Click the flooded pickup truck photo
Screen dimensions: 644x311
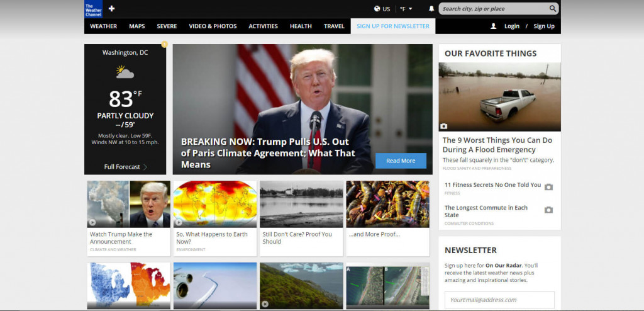[499, 97]
